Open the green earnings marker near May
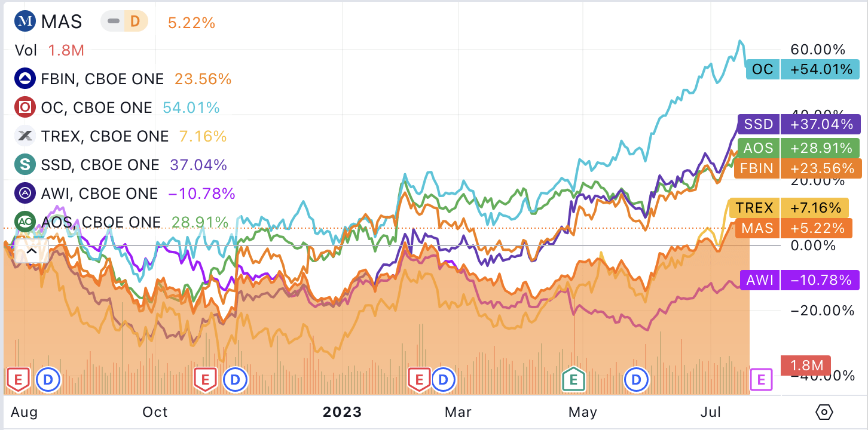868x430 pixels. (x=573, y=379)
